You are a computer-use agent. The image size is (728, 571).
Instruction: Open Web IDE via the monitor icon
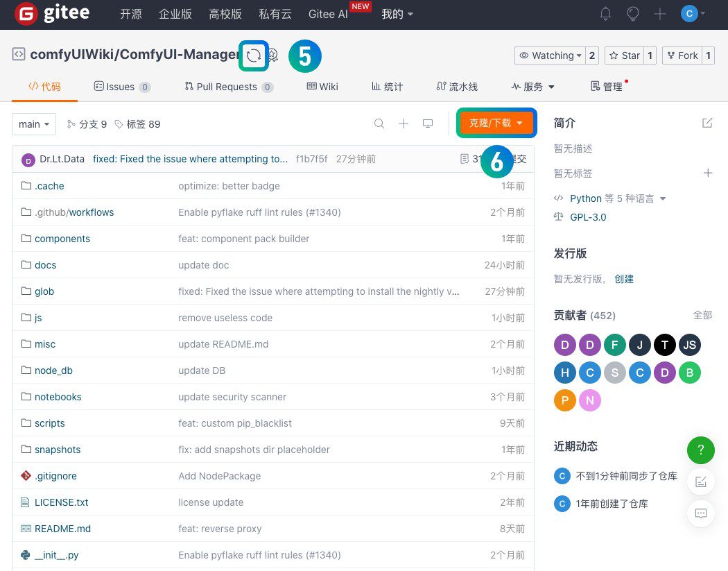tap(428, 123)
